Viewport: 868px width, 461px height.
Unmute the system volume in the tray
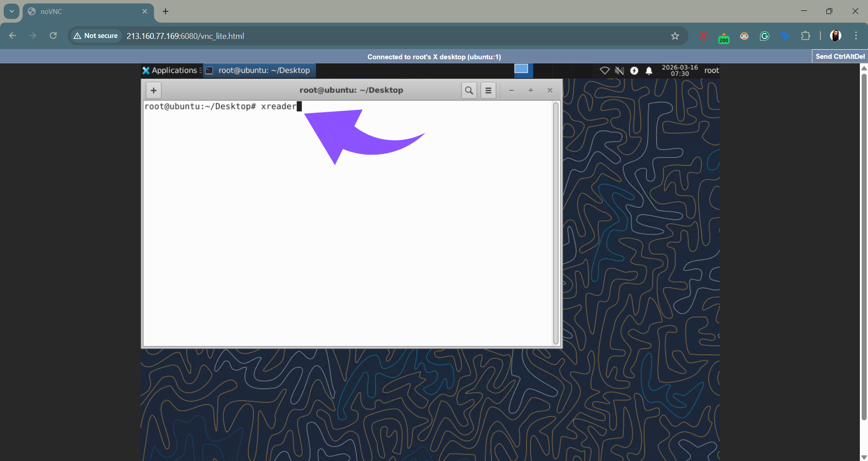[x=620, y=71]
